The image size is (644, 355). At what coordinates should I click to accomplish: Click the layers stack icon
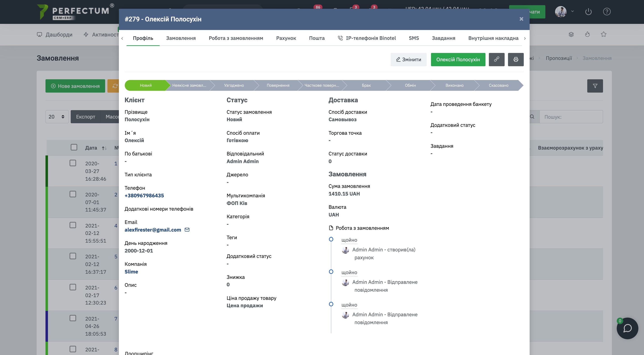click(571, 34)
